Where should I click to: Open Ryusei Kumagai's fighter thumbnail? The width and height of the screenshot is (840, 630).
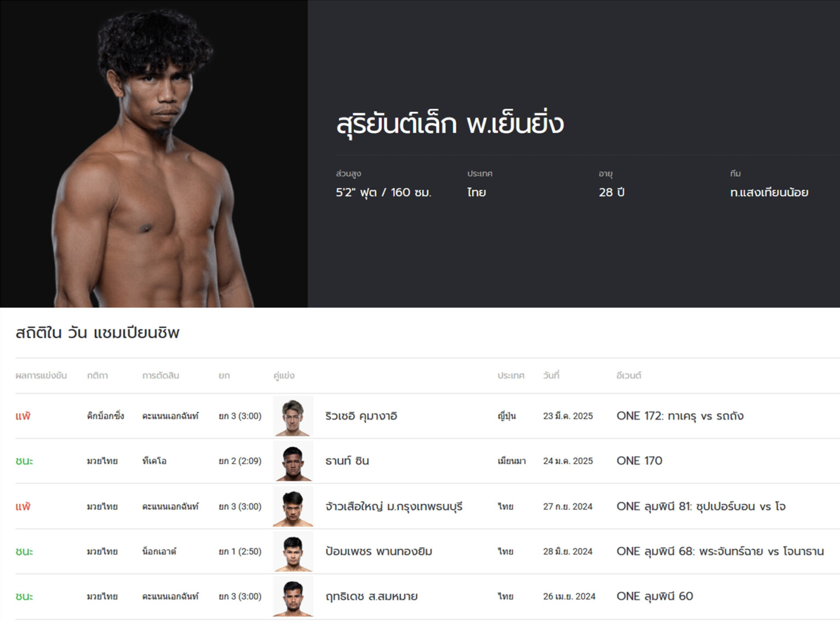[293, 416]
